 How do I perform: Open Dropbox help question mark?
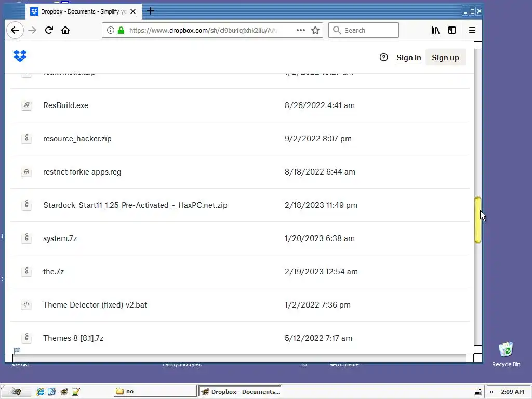(384, 57)
